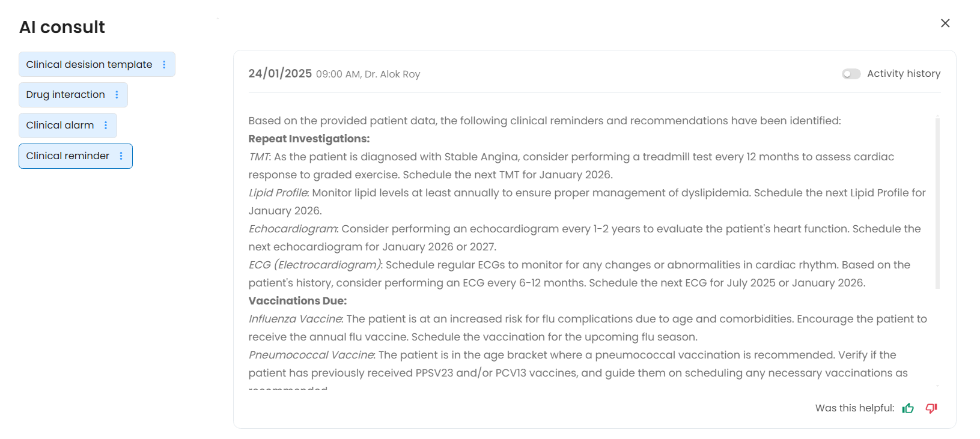Open three-dot menu beside Drug interaction
The image size is (980, 439).
[117, 95]
